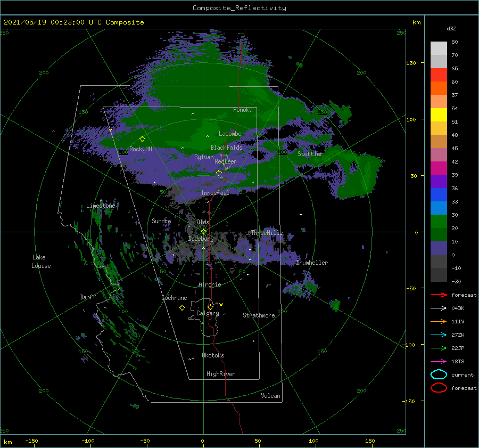The image size is (479, 448).
Task: Click yellow diamond marker beside RockyMH
Action: pyautogui.click(x=142, y=139)
